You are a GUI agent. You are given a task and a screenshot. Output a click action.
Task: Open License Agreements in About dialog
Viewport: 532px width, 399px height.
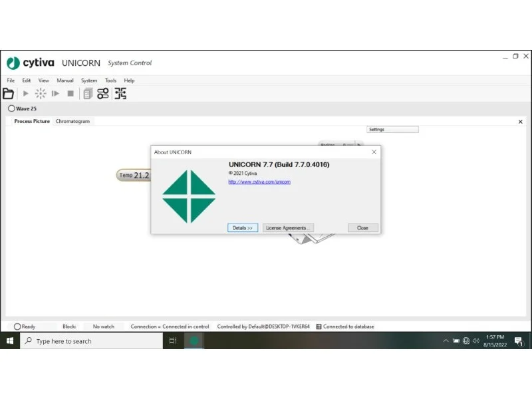tap(288, 228)
